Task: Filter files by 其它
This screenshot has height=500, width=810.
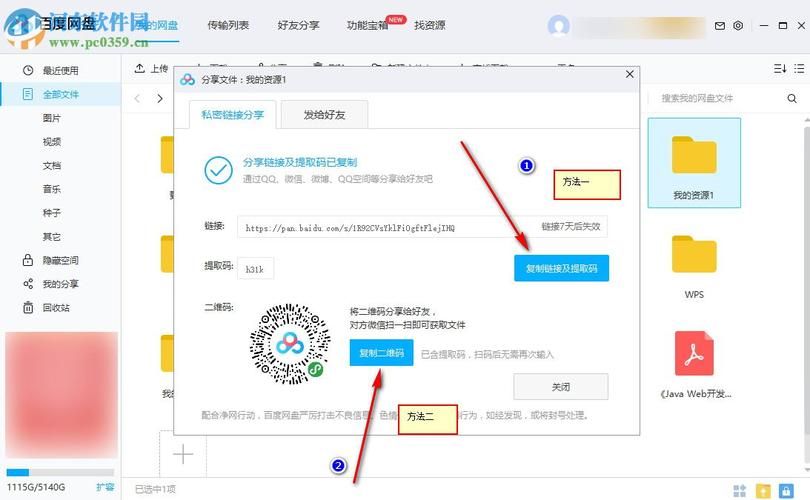Action: pos(51,237)
